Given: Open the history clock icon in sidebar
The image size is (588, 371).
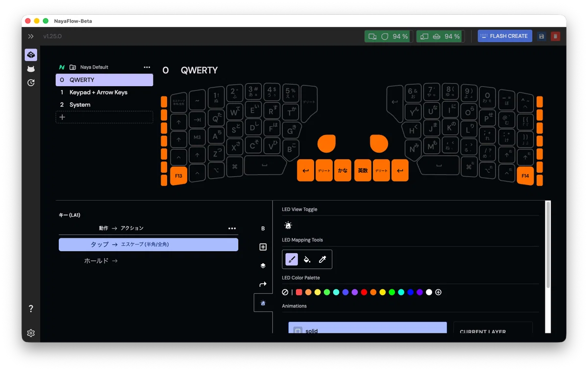Looking at the screenshot, I should 31,83.
